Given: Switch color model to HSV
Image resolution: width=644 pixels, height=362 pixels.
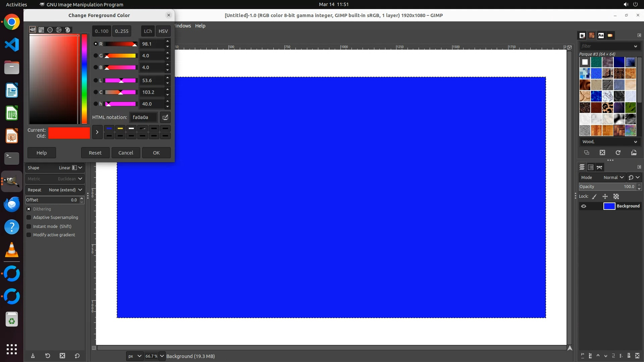Looking at the screenshot, I should tap(163, 31).
